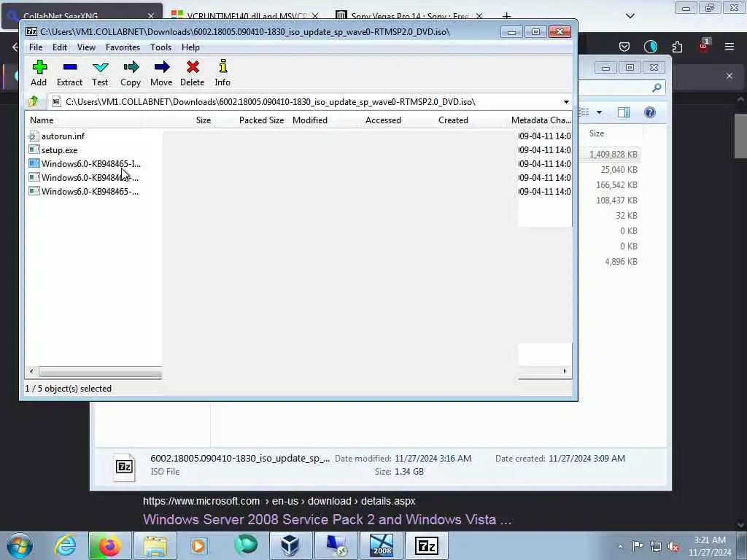The image size is (747, 560).
Task: Switch to VCRUNTIME140.dll tab
Action: click(245, 16)
